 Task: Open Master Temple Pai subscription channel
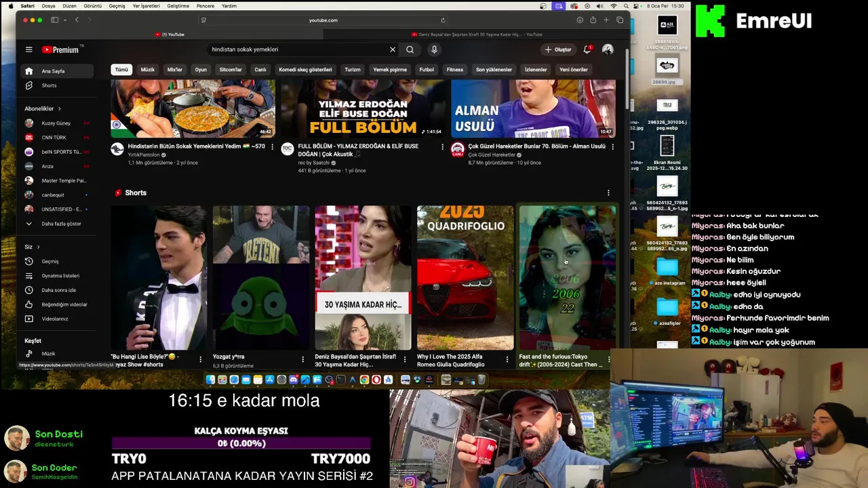pyautogui.click(x=57, y=181)
